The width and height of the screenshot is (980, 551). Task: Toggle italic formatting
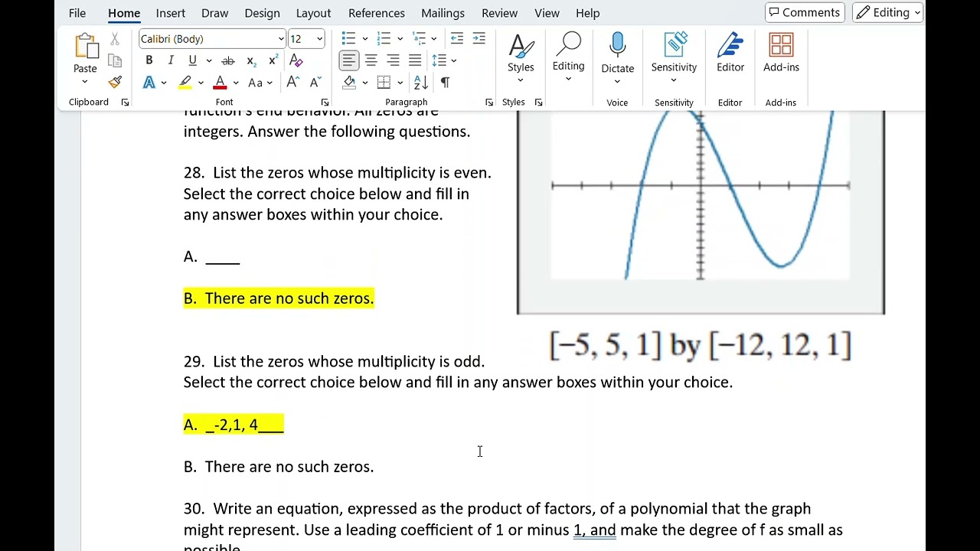[171, 60]
